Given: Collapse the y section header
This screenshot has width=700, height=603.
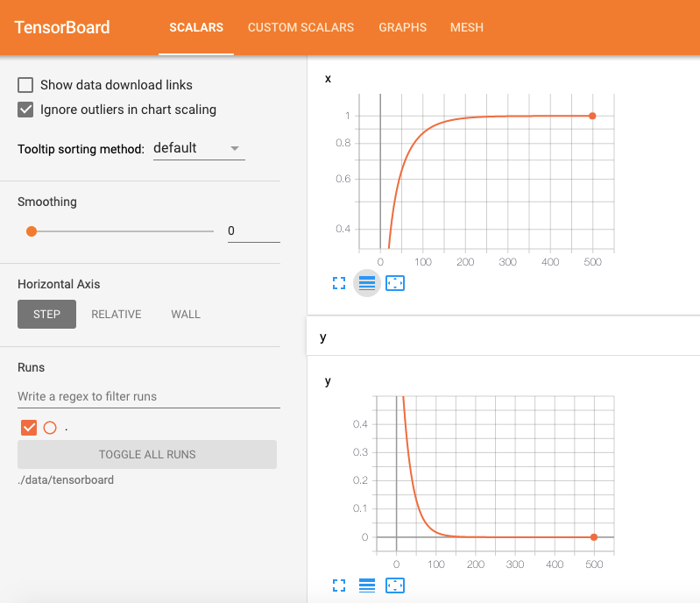Looking at the screenshot, I should pyautogui.click(x=503, y=337).
